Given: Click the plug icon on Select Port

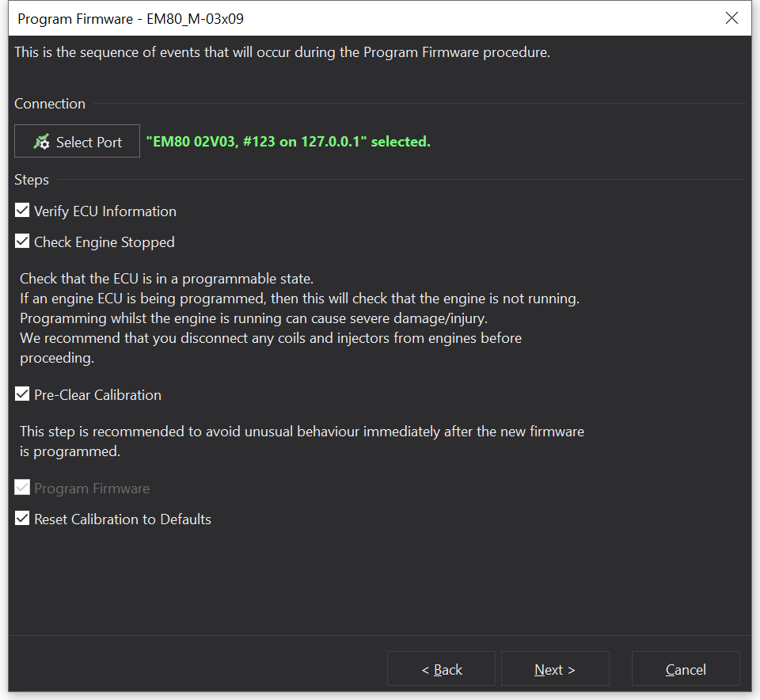Looking at the screenshot, I should click(41, 142).
